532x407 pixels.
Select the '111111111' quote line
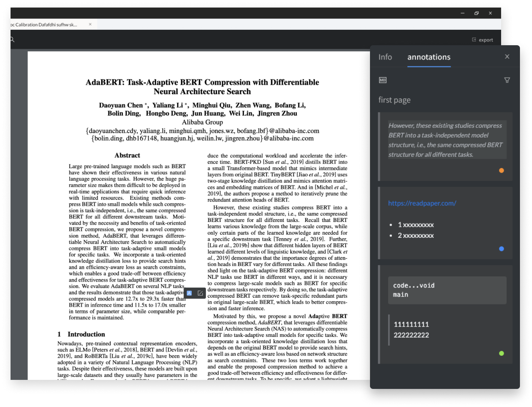411,324
